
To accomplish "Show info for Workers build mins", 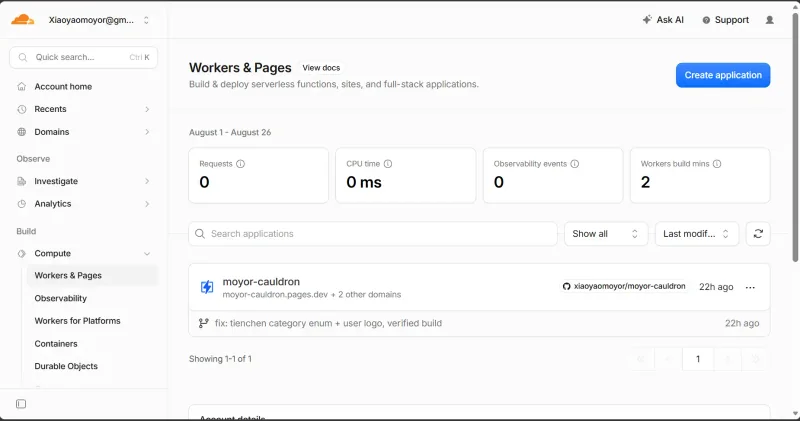I will [717, 164].
